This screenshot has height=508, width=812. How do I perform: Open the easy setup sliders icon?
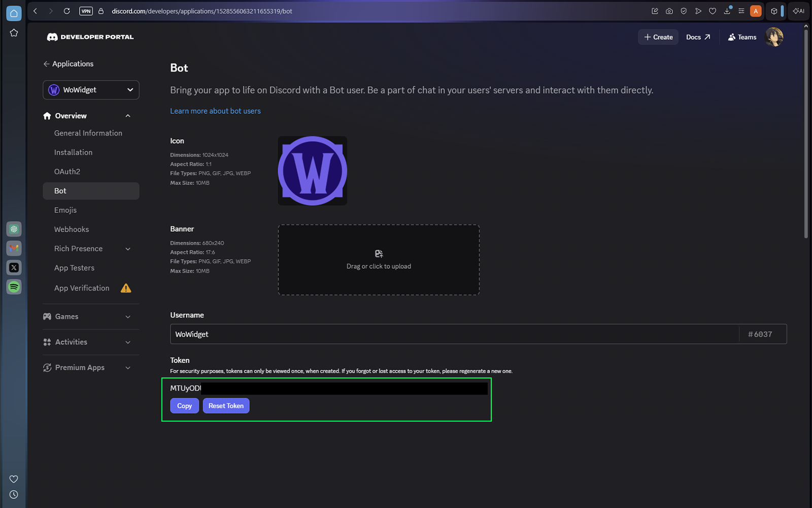tap(741, 11)
